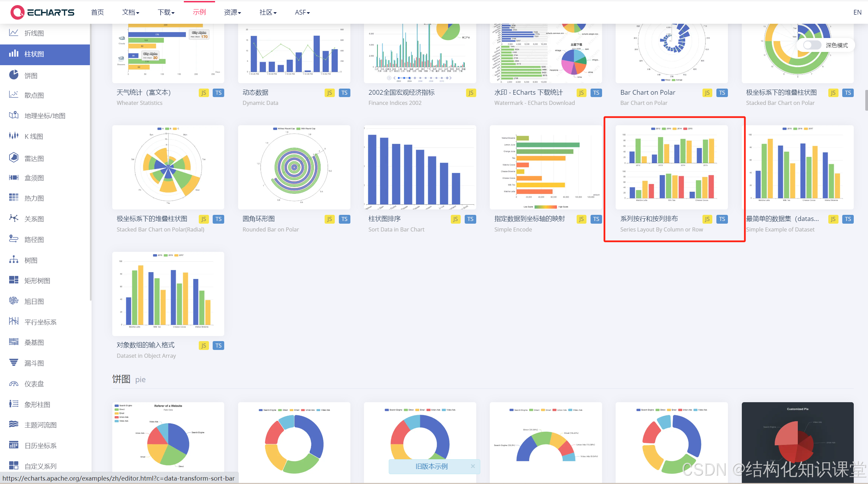Image resolution: width=868 pixels, height=484 pixels.
Task: Click the candlestick K线图 icon
Action: point(14,136)
